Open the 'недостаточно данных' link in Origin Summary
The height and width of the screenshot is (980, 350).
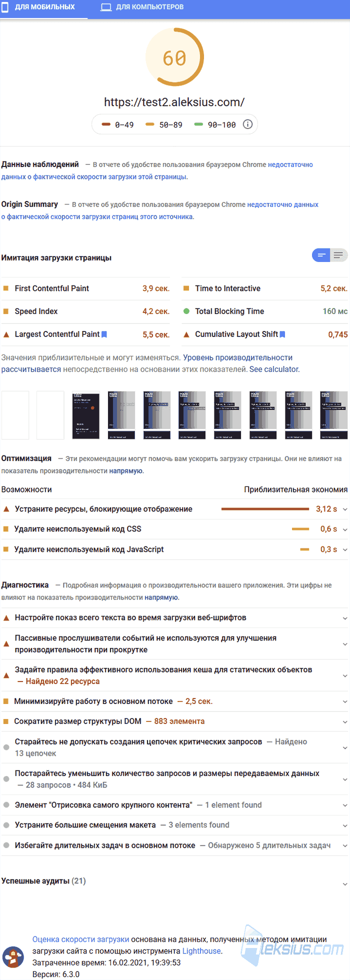(x=282, y=204)
